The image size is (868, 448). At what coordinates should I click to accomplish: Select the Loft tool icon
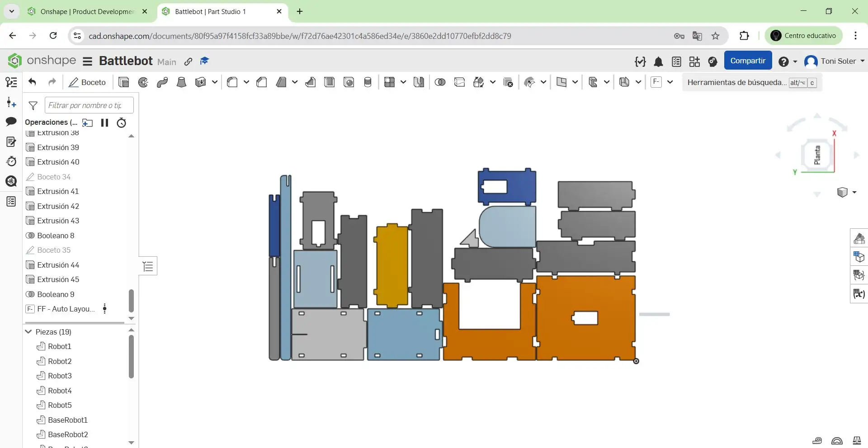[181, 82]
